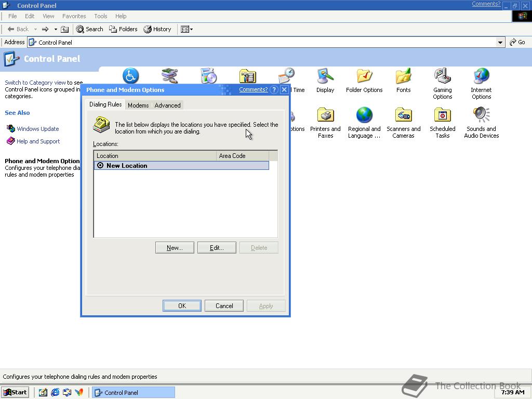Switch to the Advanced tab
The image size is (532, 399).
[x=168, y=105]
